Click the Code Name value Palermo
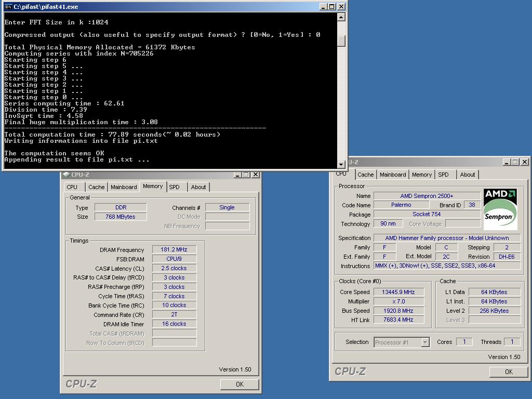 click(401, 205)
